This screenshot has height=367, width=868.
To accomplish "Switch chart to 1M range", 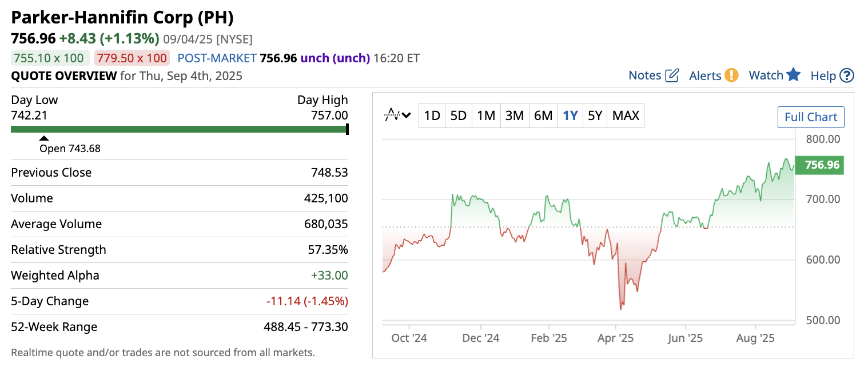I will point(486,115).
